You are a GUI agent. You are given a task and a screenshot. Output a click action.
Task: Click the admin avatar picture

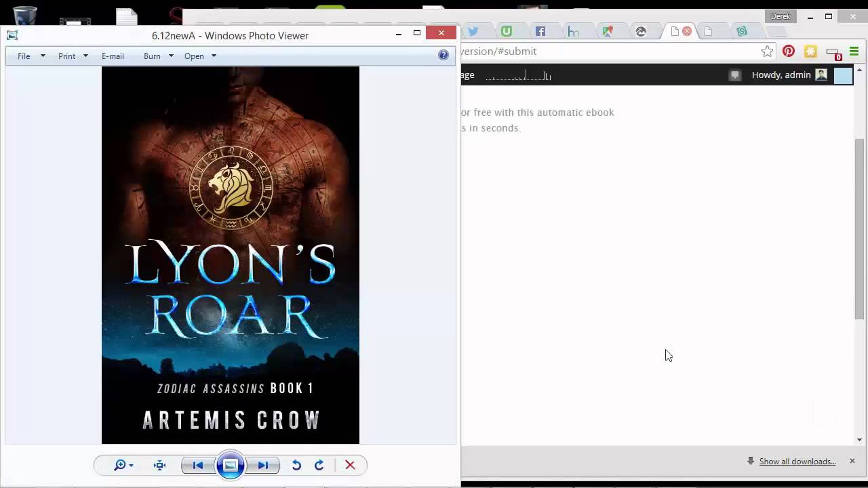[821, 75]
